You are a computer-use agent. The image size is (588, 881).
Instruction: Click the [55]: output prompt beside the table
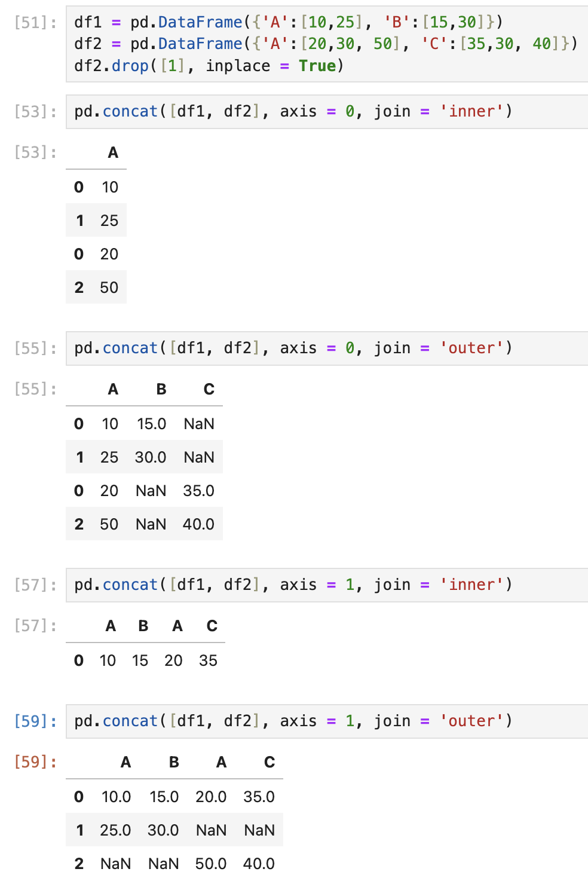pyautogui.click(x=36, y=389)
